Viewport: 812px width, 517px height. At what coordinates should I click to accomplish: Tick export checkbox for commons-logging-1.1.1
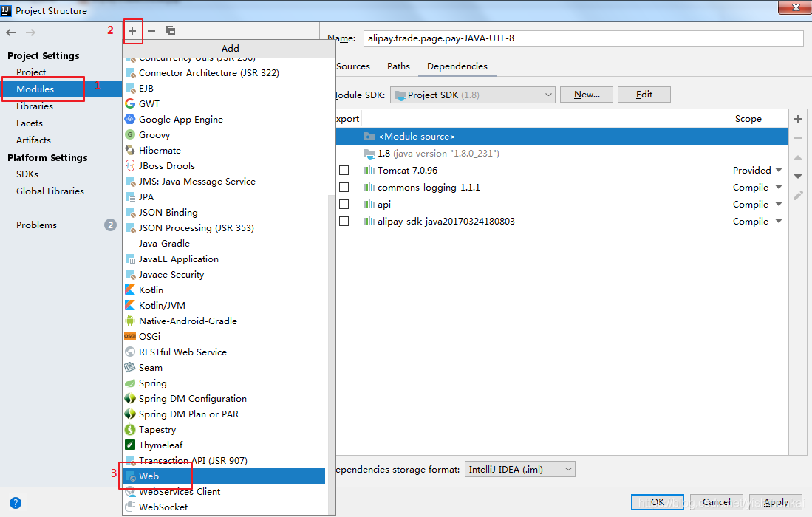click(344, 188)
